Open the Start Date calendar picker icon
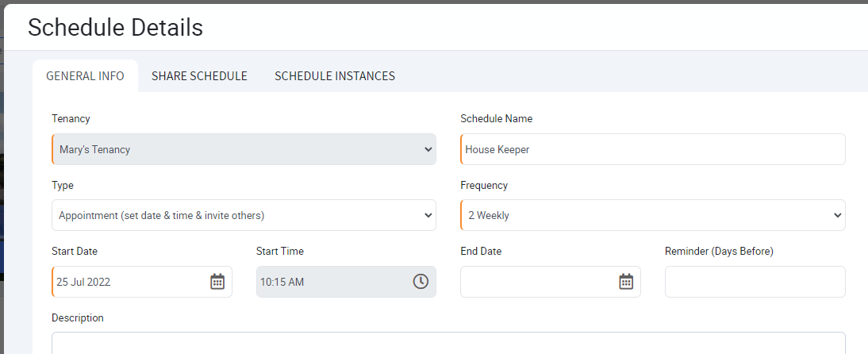Viewport: 868px width, 354px height. tap(217, 282)
